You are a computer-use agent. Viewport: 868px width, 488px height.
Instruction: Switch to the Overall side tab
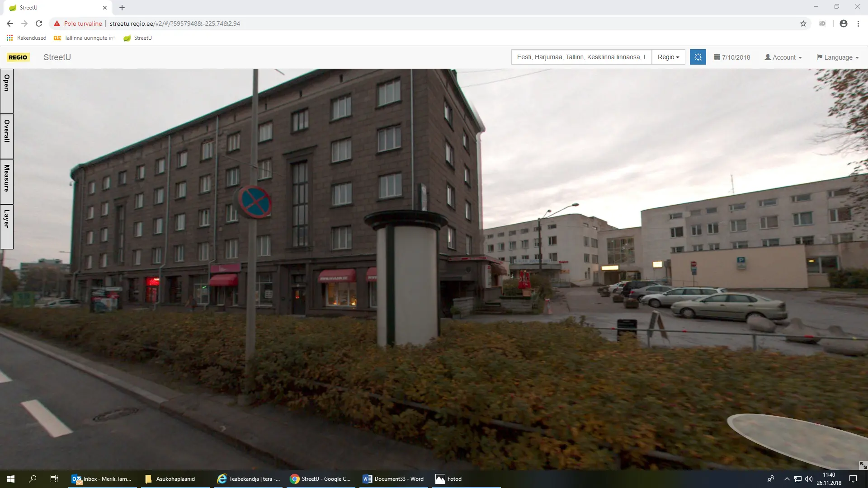click(x=7, y=136)
